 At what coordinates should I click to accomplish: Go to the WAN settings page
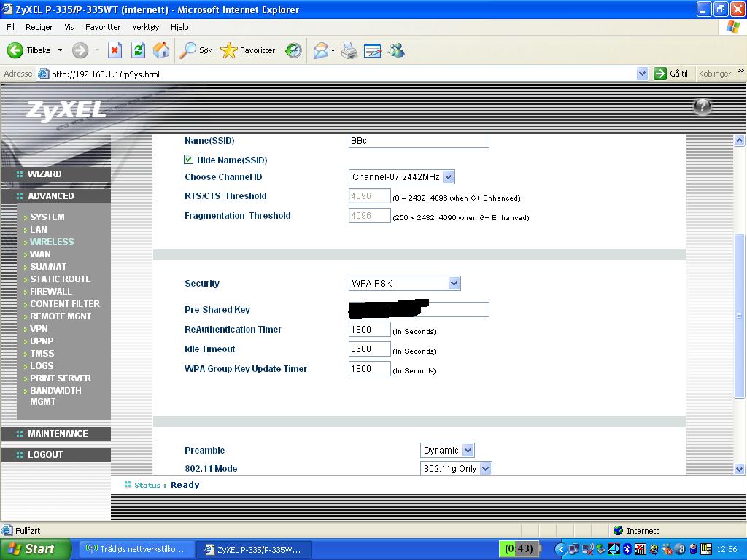pyautogui.click(x=40, y=254)
